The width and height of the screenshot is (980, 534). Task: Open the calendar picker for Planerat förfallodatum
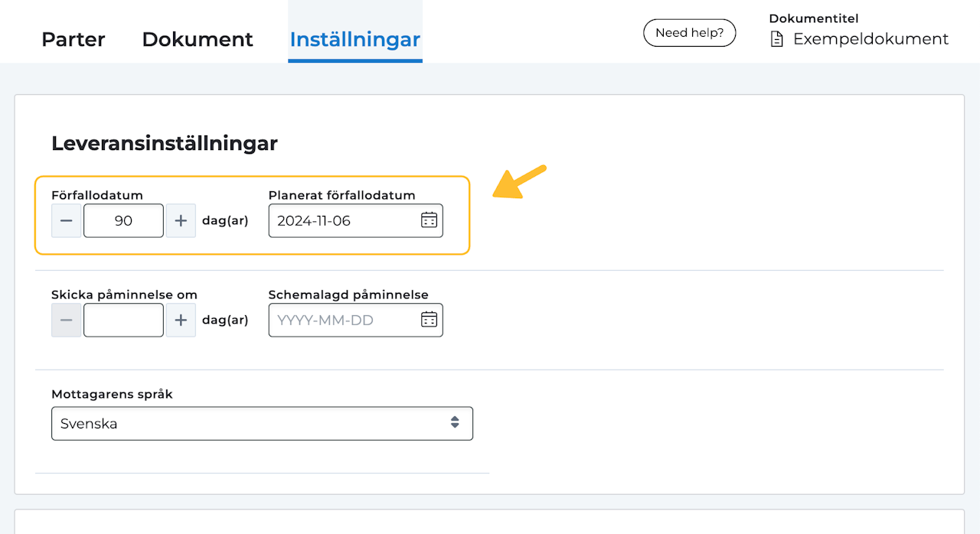429,220
